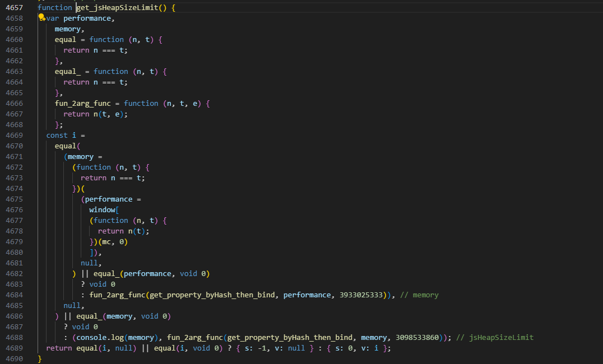Click the 'mc' argument on line 4679

click(106, 242)
